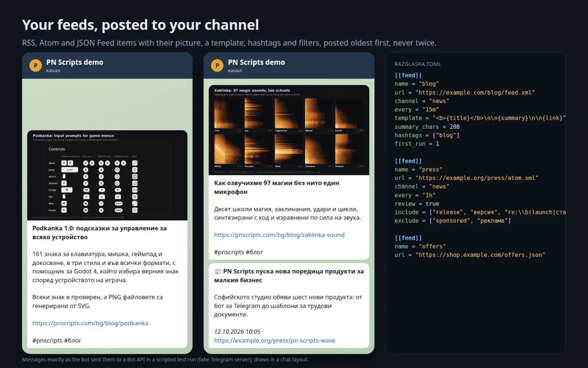
Task: Click the 'Как озвучихме 97 магии' post title
Action: click(x=277, y=187)
